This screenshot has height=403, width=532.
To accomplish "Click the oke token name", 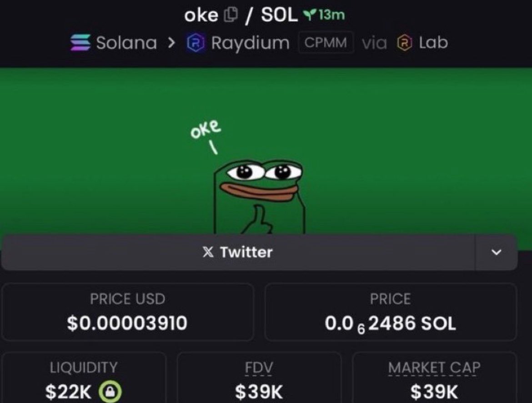I will [201, 15].
